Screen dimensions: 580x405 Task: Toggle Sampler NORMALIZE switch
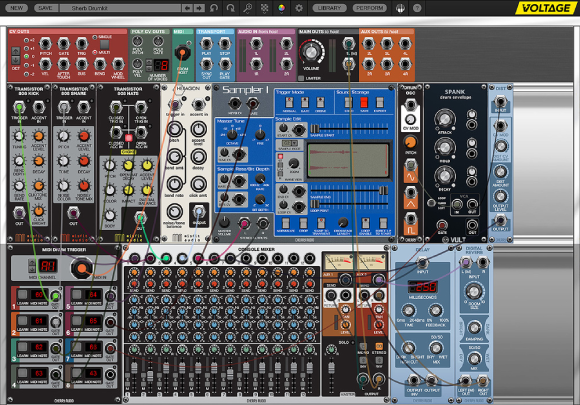pyautogui.click(x=285, y=223)
